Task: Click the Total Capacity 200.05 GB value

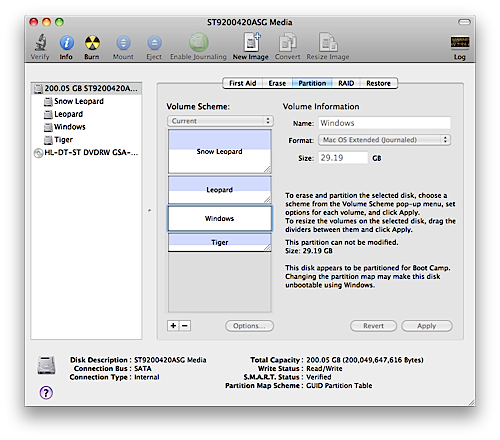Action: coord(365,360)
